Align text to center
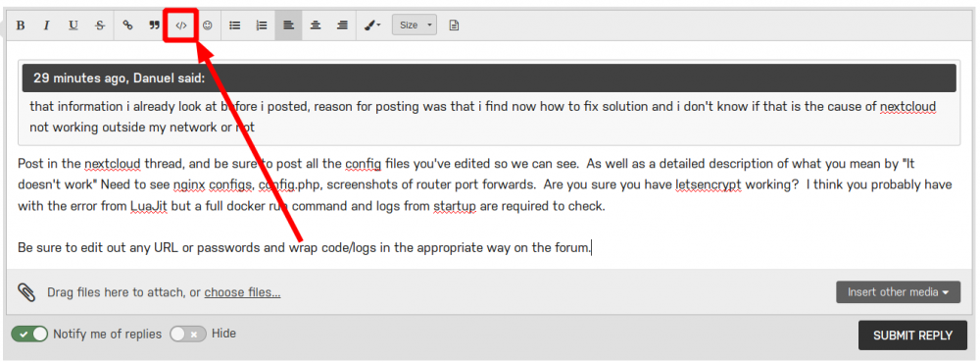 [x=316, y=26]
